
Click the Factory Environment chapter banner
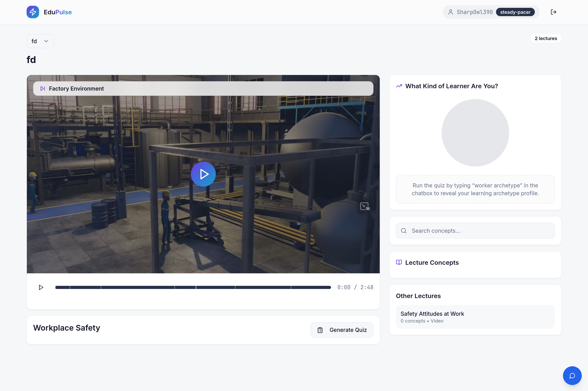(x=203, y=89)
